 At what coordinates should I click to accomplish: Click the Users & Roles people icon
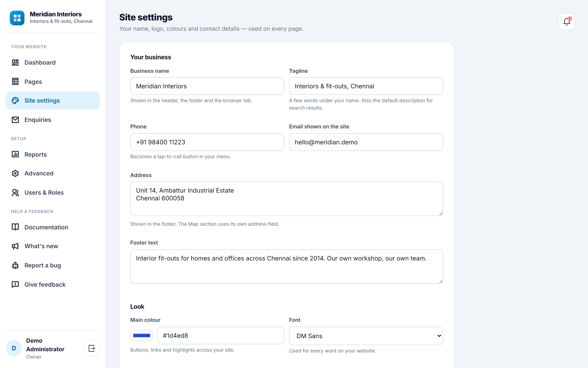click(15, 193)
